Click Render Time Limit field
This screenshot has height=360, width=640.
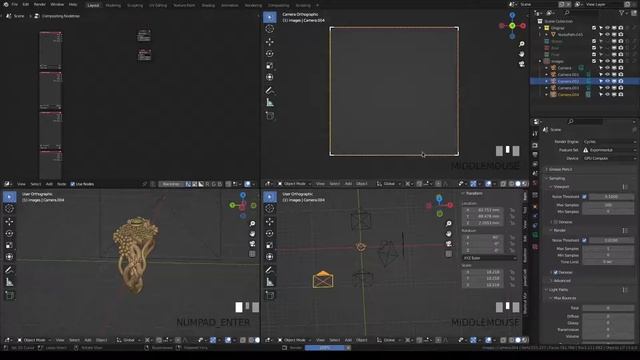pyautogui.click(x=608, y=262)
